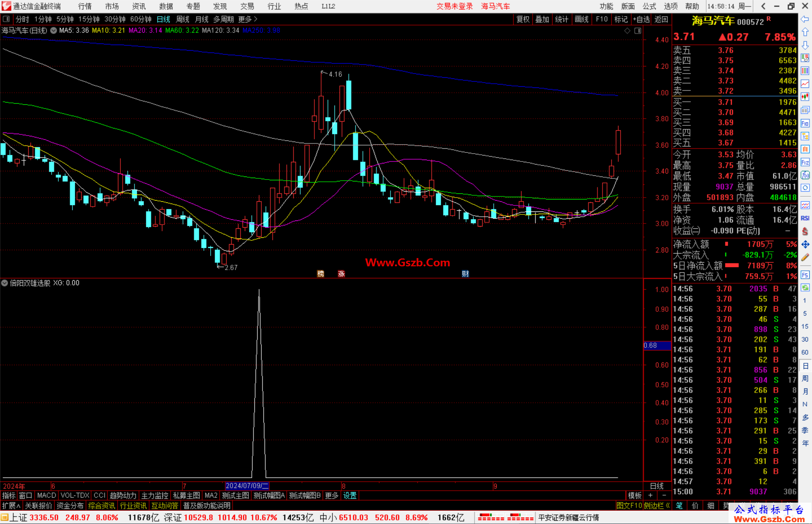Open the 日线 period selector at chart corner
This screenshot has height=524, width=812.
pos(657,486)
